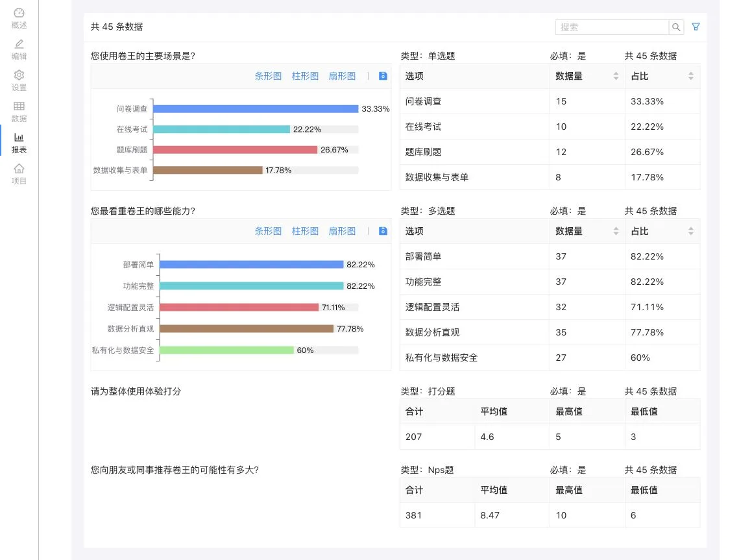Screen dimensions: 752x560
Task: Open the 编辑 edit sidebar icon
Action: 19,49
